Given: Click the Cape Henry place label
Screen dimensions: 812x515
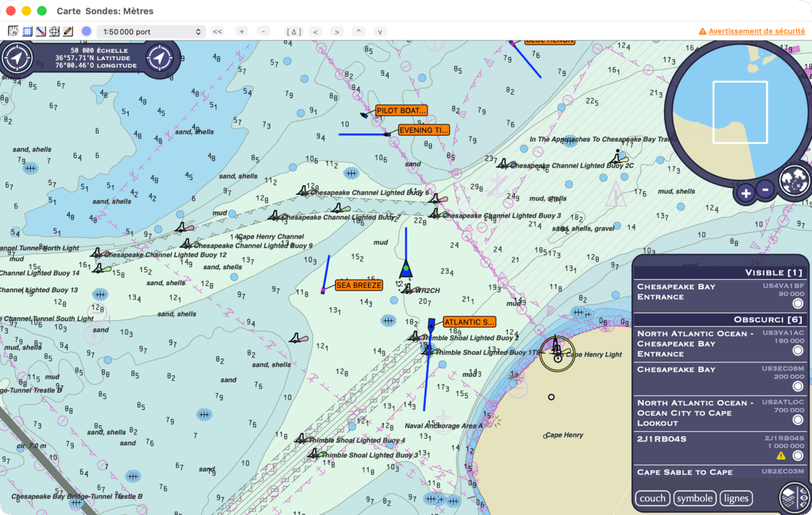Looking at the screenshot, I should pos(564,435).
